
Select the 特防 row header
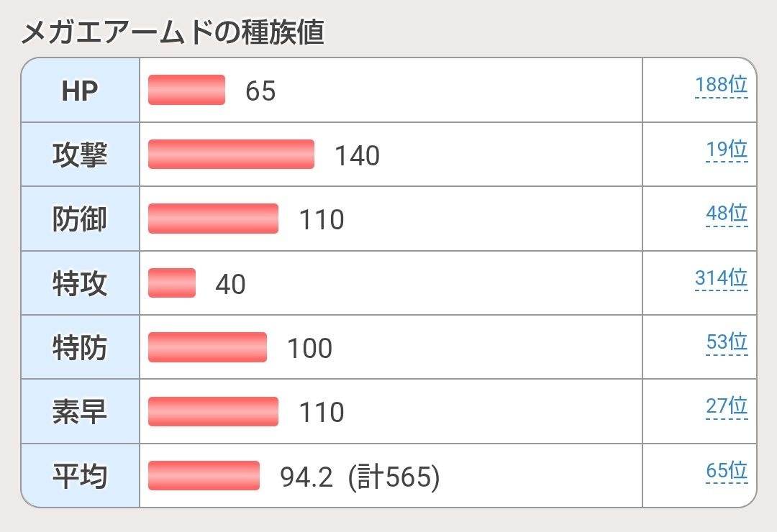click(80, 348)
